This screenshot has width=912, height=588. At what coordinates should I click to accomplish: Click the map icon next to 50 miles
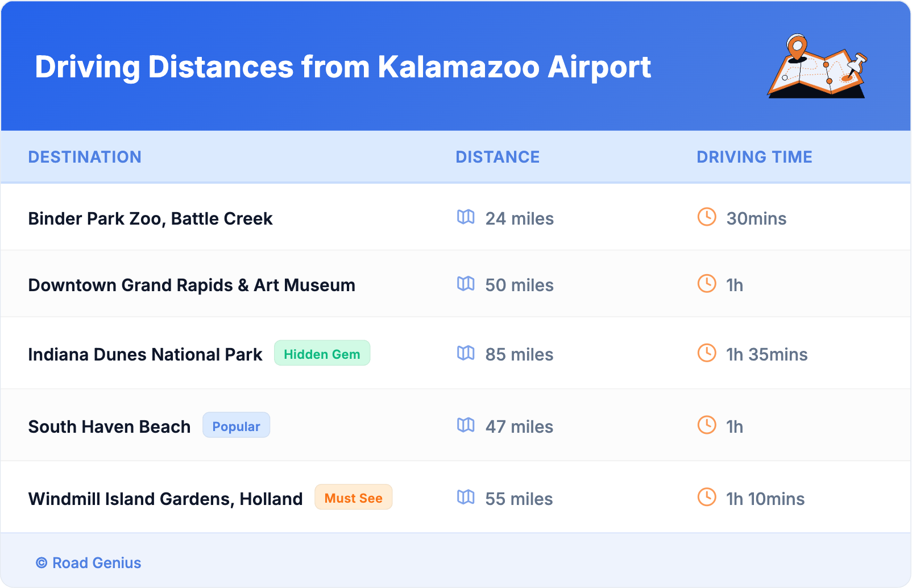466,284
